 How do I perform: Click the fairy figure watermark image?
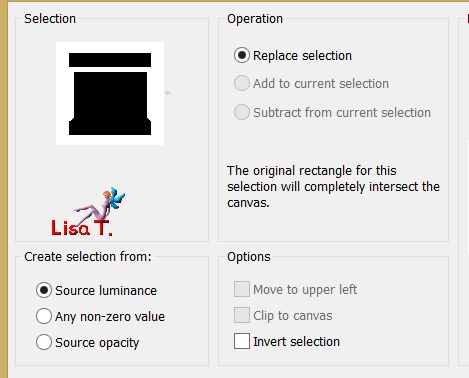tap(100, 205)
